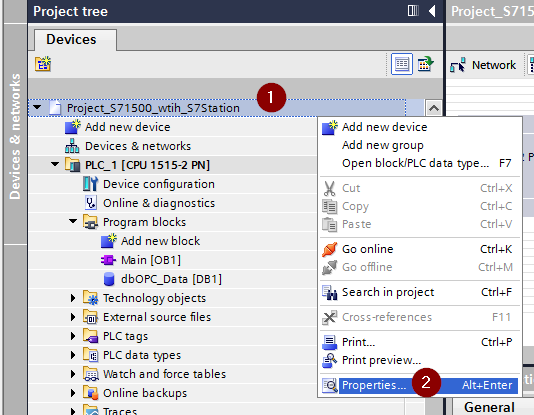Expand the PLC data types folder
Screen dimensions: 534x415
pyautogui.click(x=73, y=355)
